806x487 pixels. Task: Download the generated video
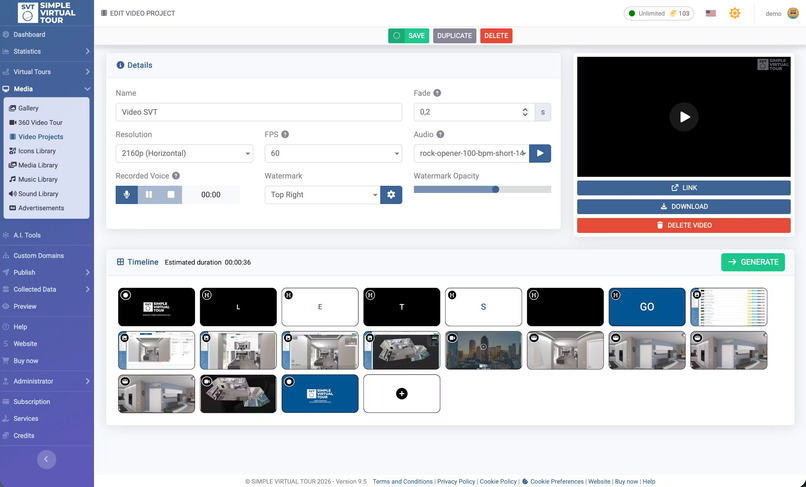(x=684, y=206)
